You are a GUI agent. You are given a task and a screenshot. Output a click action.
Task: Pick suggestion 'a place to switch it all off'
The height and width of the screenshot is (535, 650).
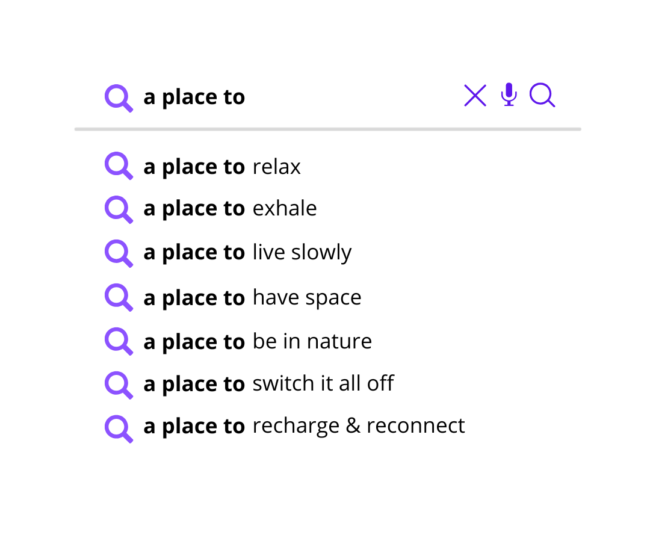tap(269, 383)
